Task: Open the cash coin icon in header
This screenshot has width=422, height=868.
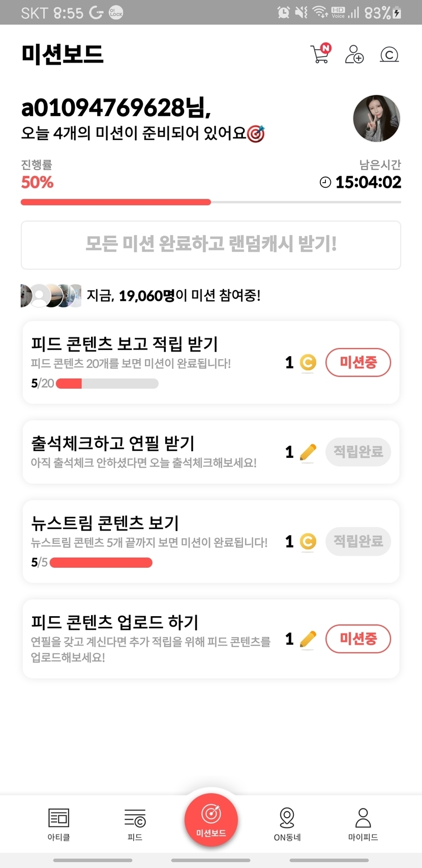Action: click(x=389, y=54)
